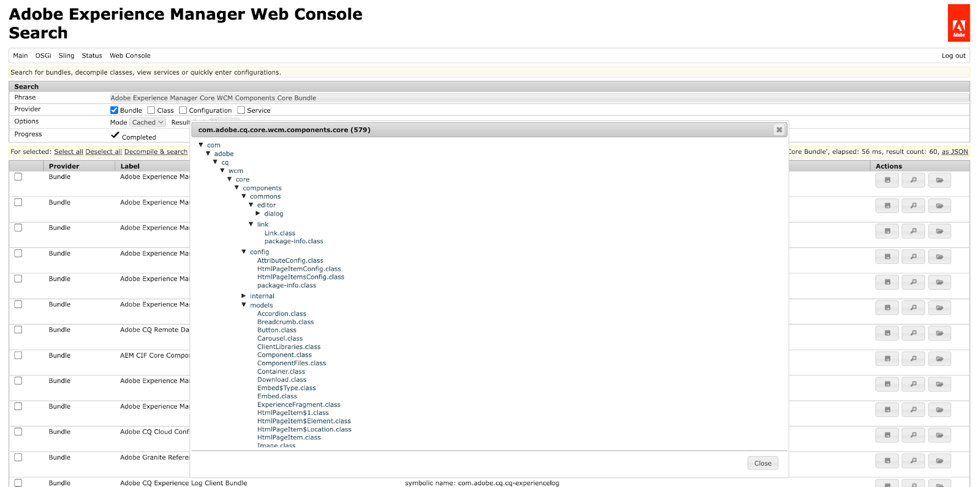The width and height of the screenshot is (980, 487).
Task: Click magnifier icon in Adobe Granite Refere row
Action: pos(913,461)
